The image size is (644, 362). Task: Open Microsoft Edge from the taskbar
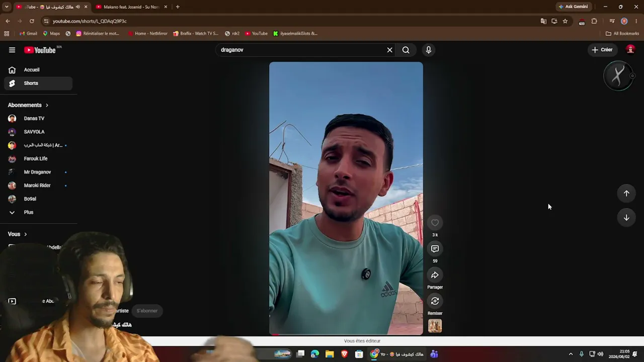(315, 354)
